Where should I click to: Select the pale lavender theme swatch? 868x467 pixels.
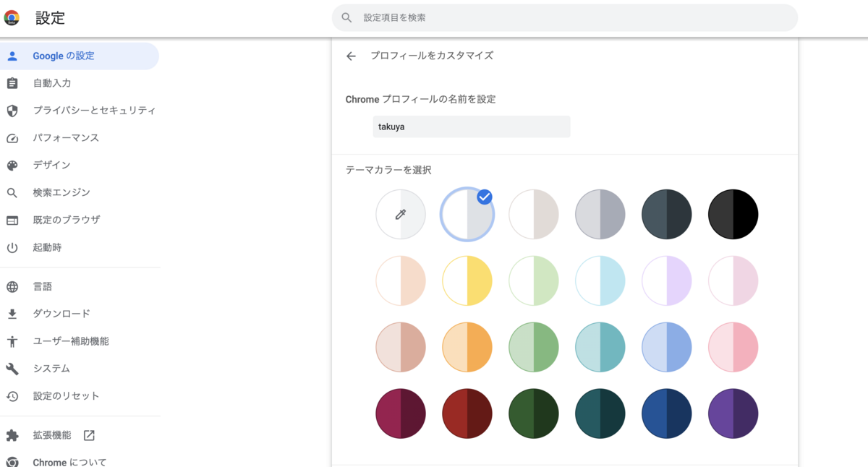[x=667, y=280]
